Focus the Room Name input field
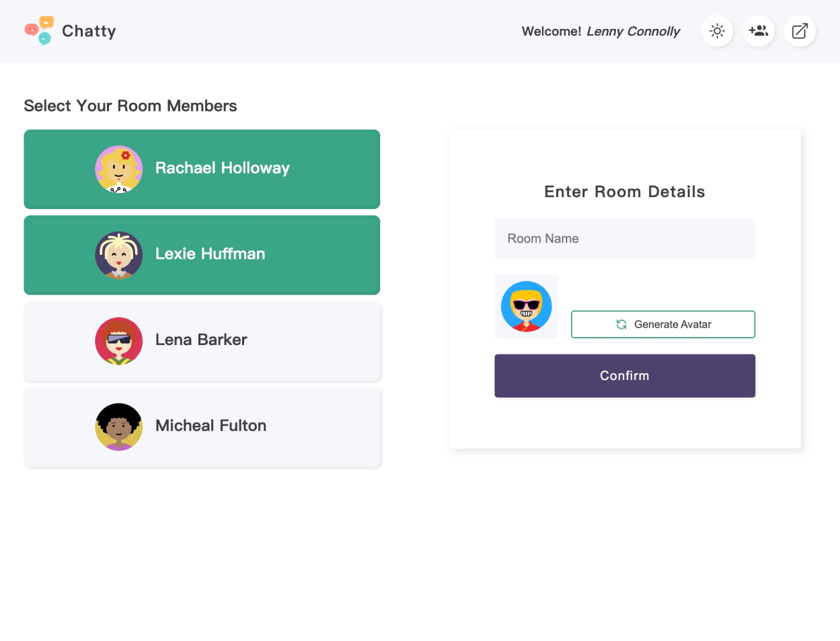Viewport: 840px width, 641px height. (x=625, y=239)
